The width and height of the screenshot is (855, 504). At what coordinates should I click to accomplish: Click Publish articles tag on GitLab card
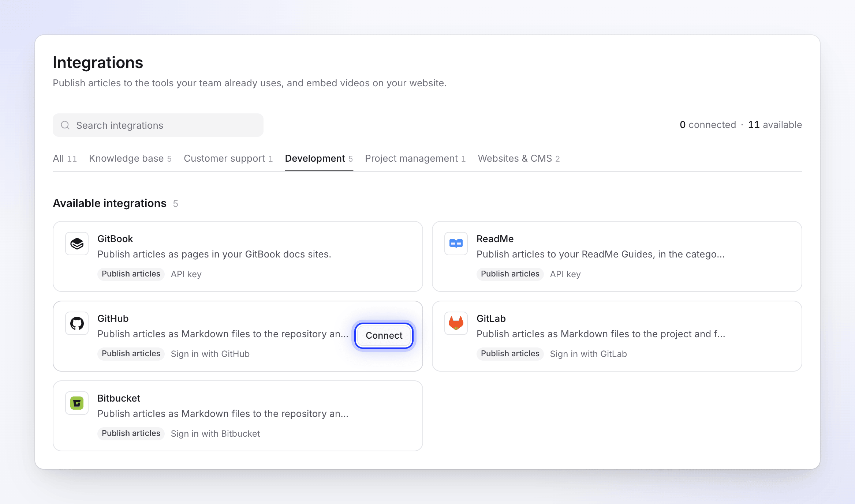[x=510, y=354]
